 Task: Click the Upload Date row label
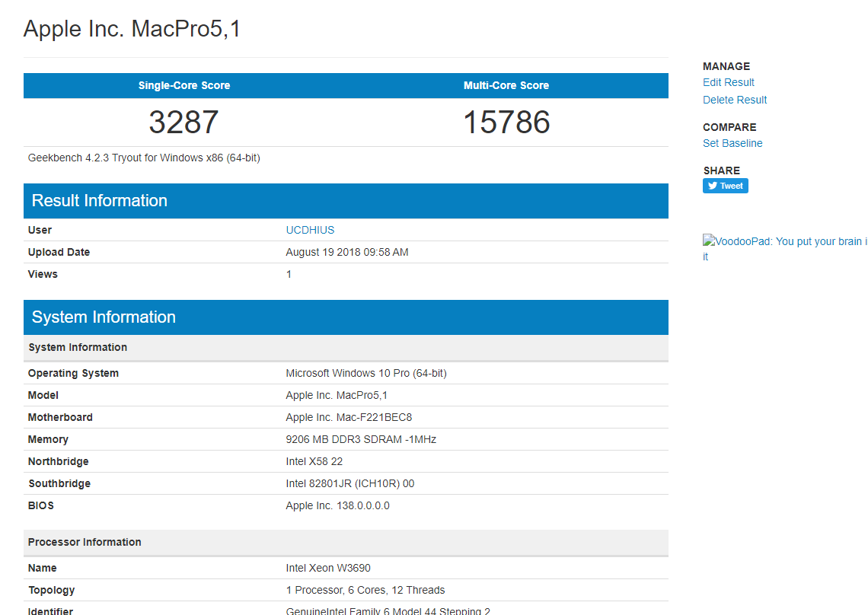point(59,253)
